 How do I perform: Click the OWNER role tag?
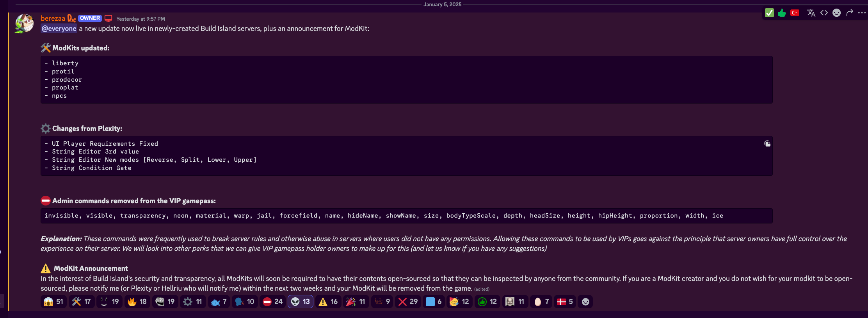[x=90, y=18]
